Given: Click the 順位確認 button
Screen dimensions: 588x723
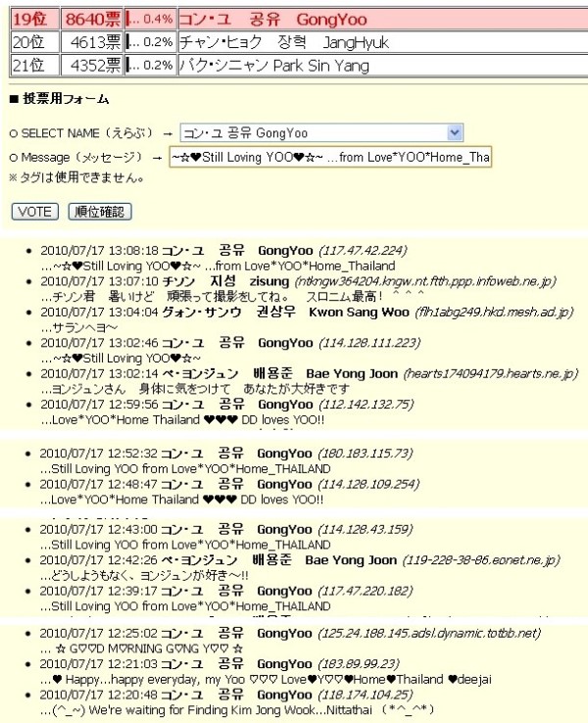Looking at the screenshot, I should (x=100, y=212).
